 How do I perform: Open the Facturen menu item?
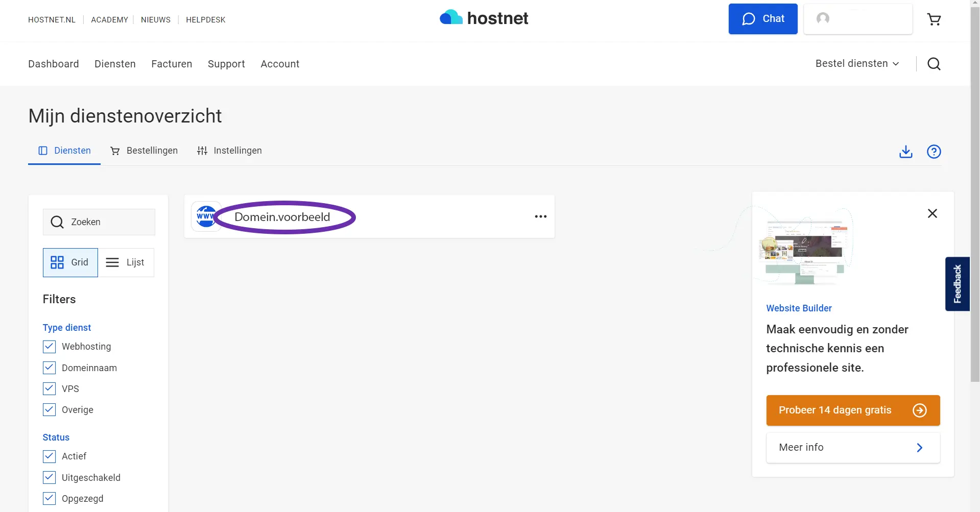coord(172,64)
